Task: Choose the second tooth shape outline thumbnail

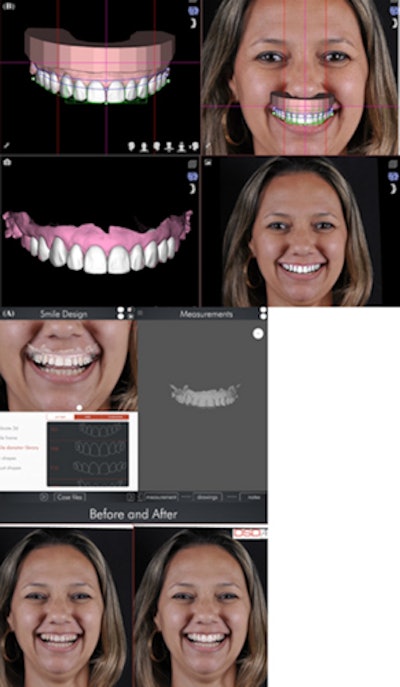Action: pos(101,448)
